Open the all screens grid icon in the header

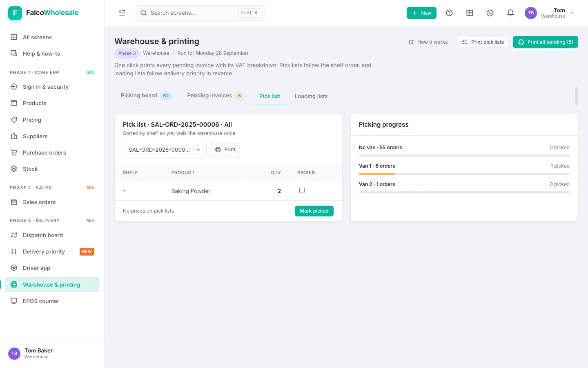pyautogui.click(x=470, y=13)
